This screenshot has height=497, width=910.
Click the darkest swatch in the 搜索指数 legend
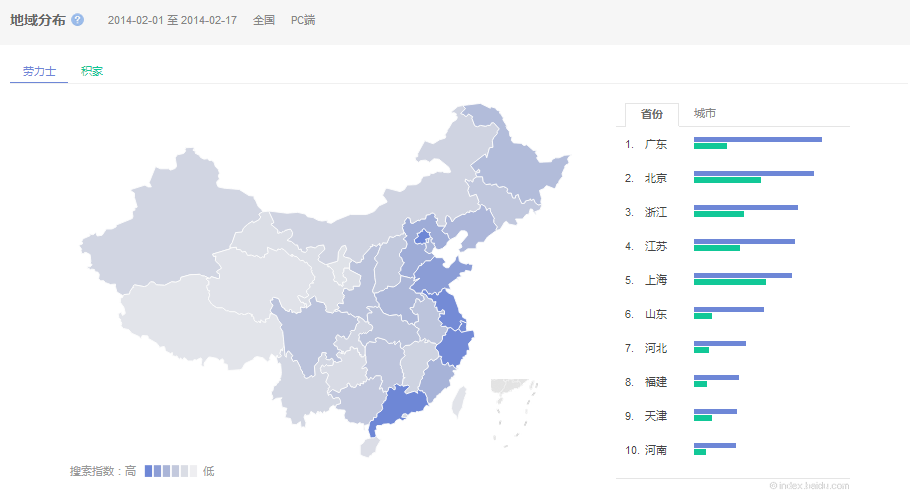[149, 471]
